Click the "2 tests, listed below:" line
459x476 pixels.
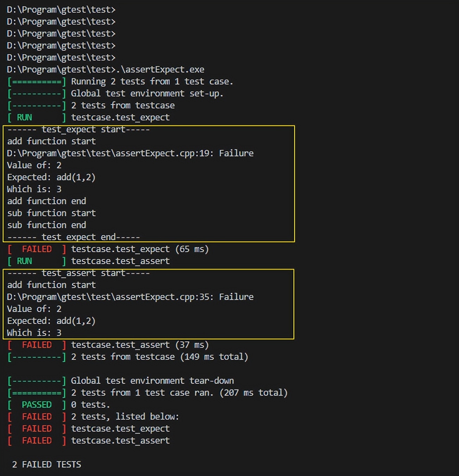pyautogui.click(x=125, y=417)
